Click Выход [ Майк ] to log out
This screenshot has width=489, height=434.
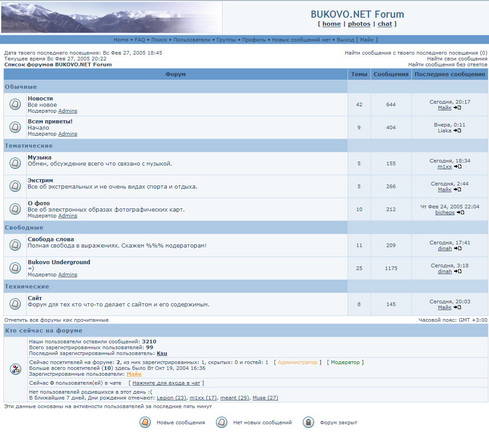point(357,40)
